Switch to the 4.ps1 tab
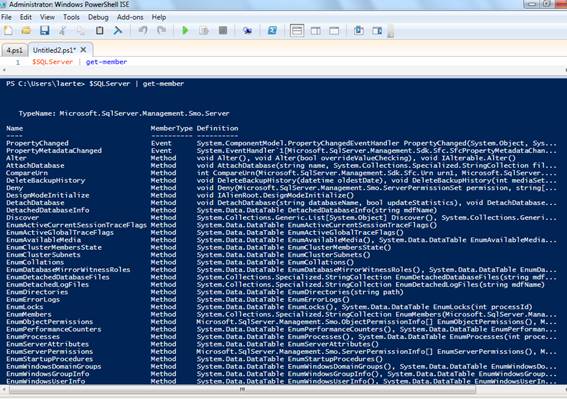This screenshot has height=399, width=567. click(x=14, y=50)
